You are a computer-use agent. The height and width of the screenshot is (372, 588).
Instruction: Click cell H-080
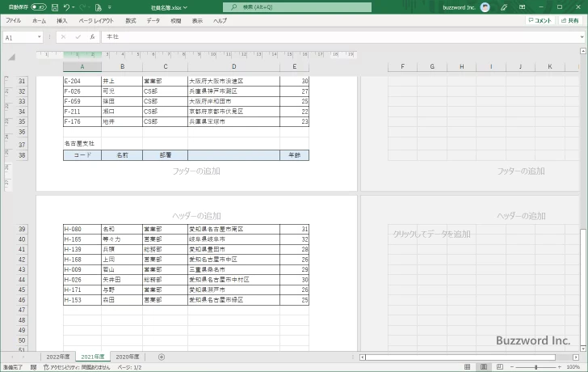pyautogui.click(x=82, y=229)
